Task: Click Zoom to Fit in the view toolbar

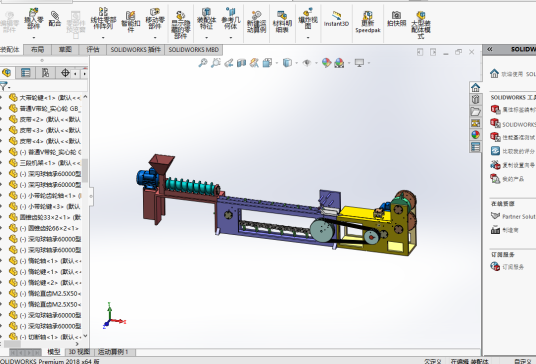Action: click(203, 63)
